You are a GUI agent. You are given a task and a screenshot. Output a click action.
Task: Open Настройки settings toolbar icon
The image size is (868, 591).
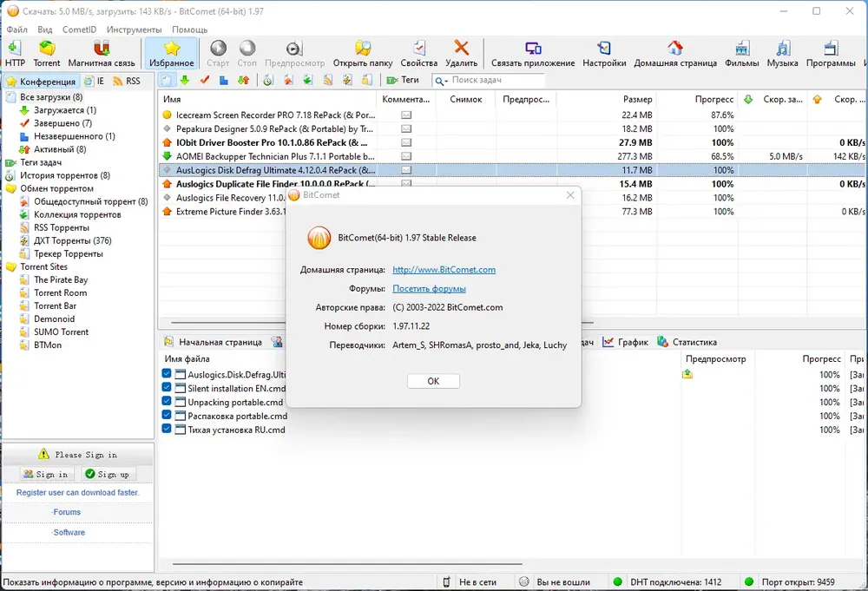(604, 54)
